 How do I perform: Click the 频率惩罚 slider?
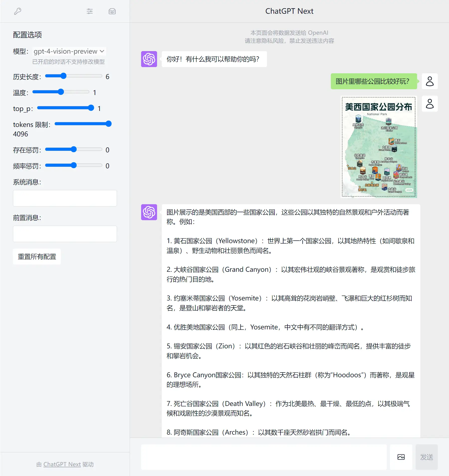coord(74,165)
